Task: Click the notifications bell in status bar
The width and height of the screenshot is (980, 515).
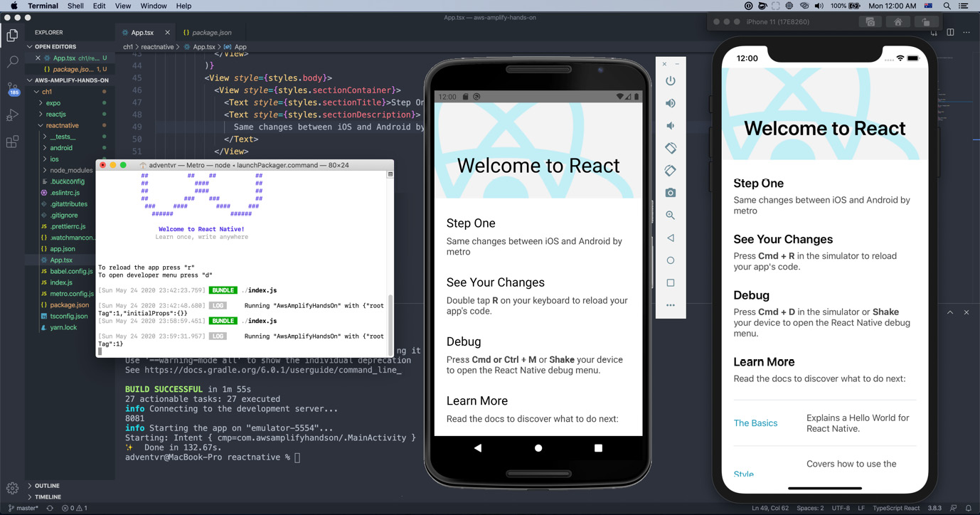Action: coord(968,508)
